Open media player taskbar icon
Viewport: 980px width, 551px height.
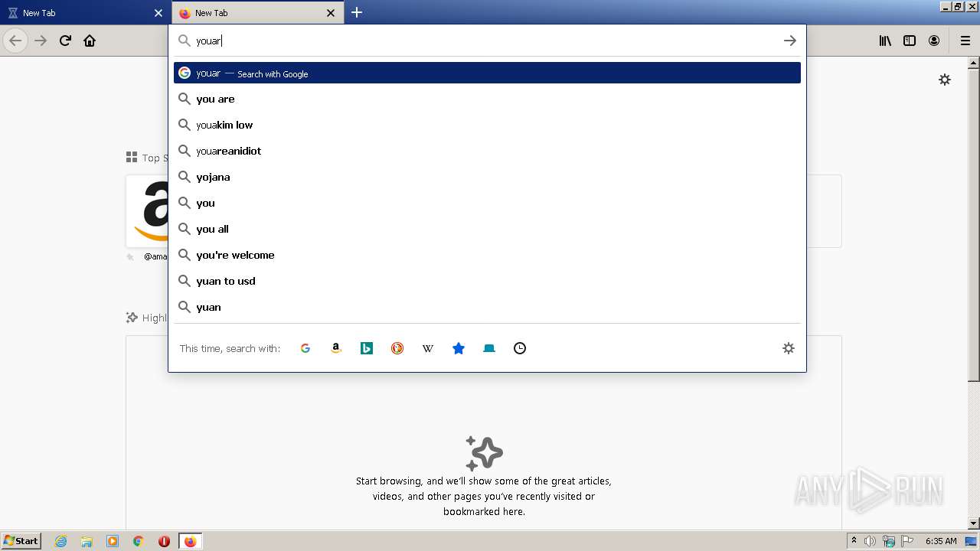click(x=113, y=541)
